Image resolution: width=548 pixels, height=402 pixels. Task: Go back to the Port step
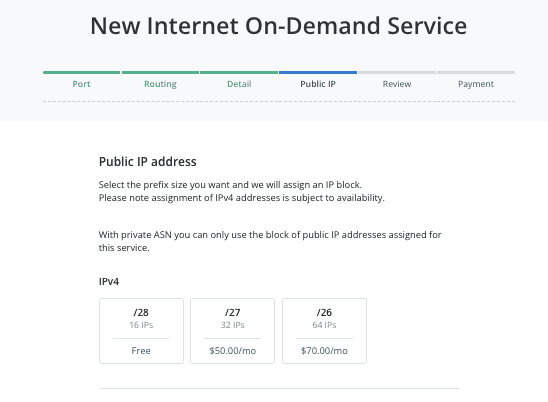click(81, 84)
